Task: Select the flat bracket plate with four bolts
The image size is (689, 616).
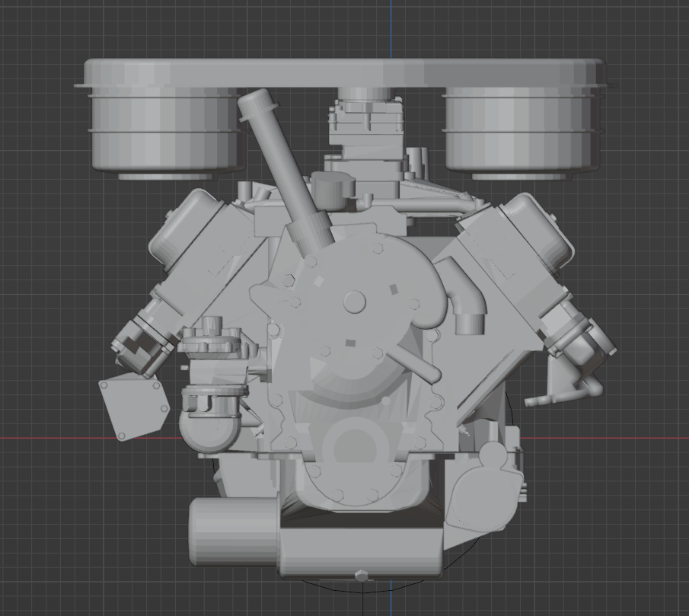Action: (133, 407)
